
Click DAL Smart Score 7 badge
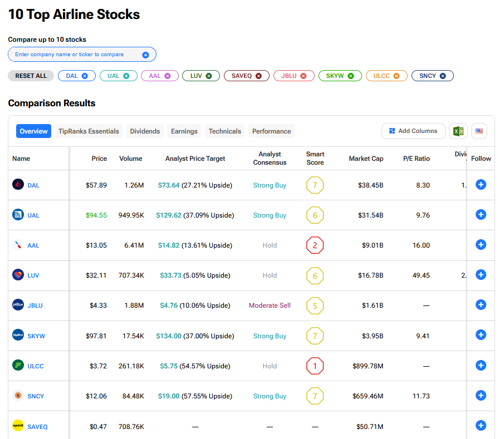click(x=315, y=185)
